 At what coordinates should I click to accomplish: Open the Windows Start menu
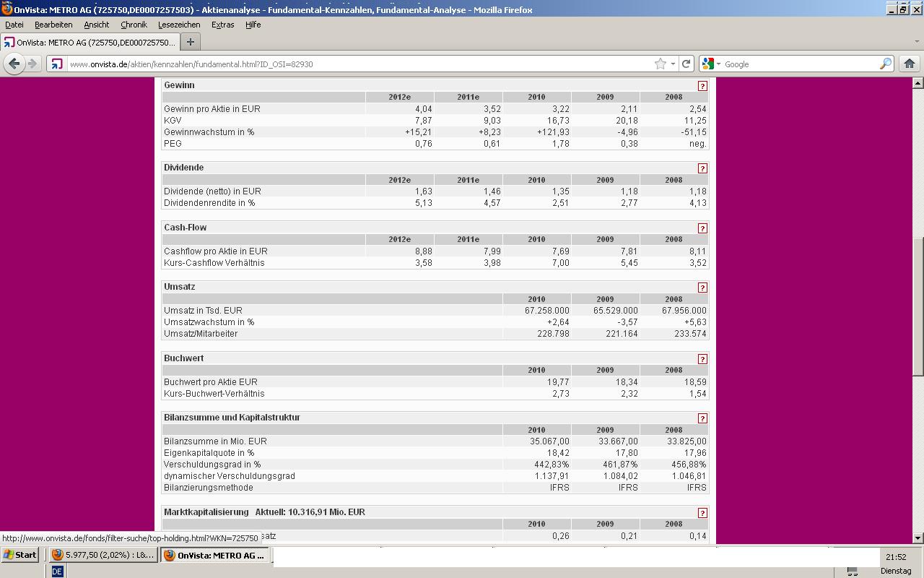click(20, 555)
